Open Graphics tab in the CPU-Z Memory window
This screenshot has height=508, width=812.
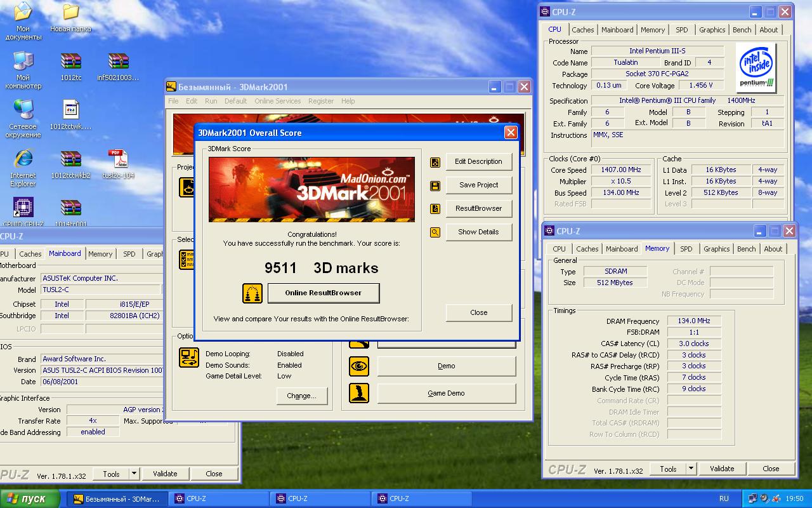click(x=717, y=249)
